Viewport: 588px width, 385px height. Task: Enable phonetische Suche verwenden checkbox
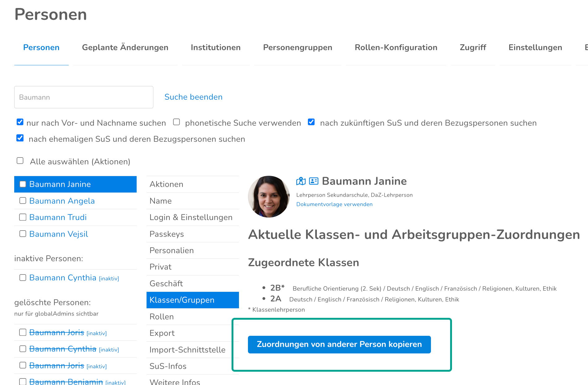pos(177,122)
